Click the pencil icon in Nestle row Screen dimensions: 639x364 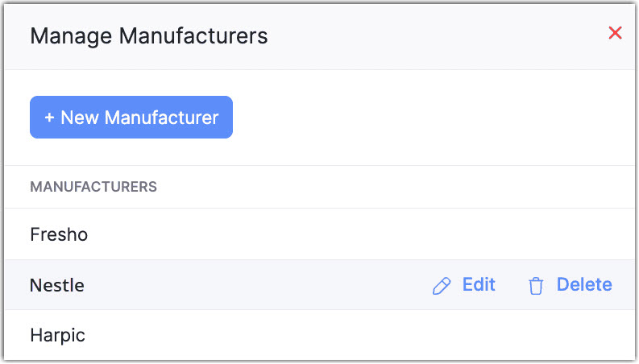(442, 286)
